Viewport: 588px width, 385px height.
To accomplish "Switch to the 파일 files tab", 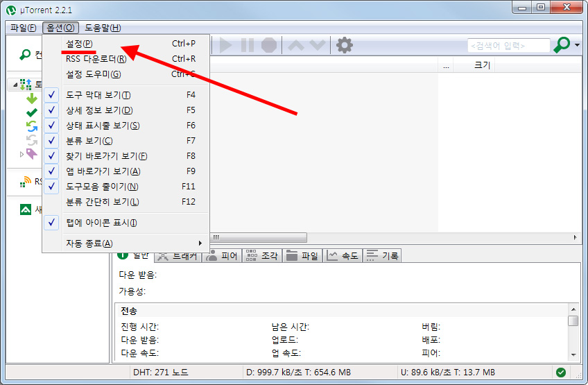I will point(302,256).
